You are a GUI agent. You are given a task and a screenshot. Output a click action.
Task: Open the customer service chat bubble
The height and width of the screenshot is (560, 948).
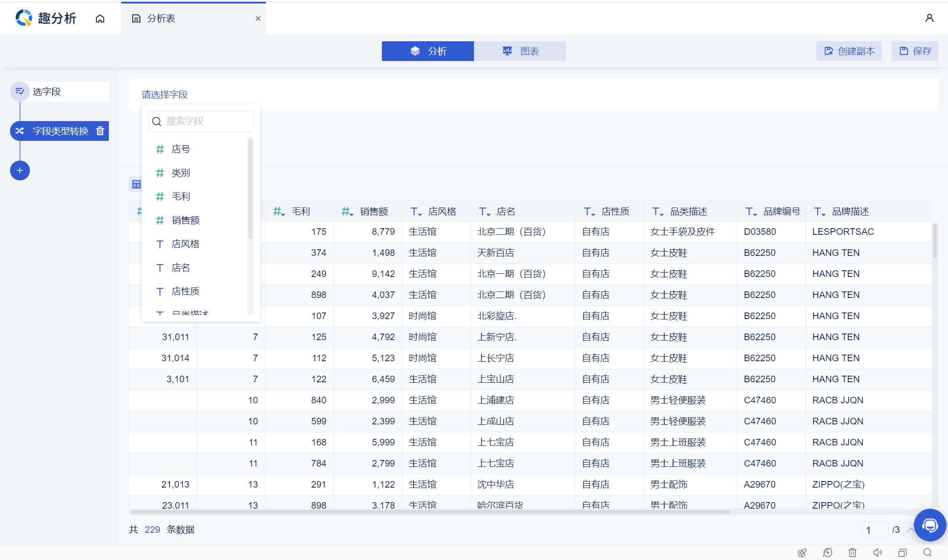pyautogui.click(x=930, y=525)
